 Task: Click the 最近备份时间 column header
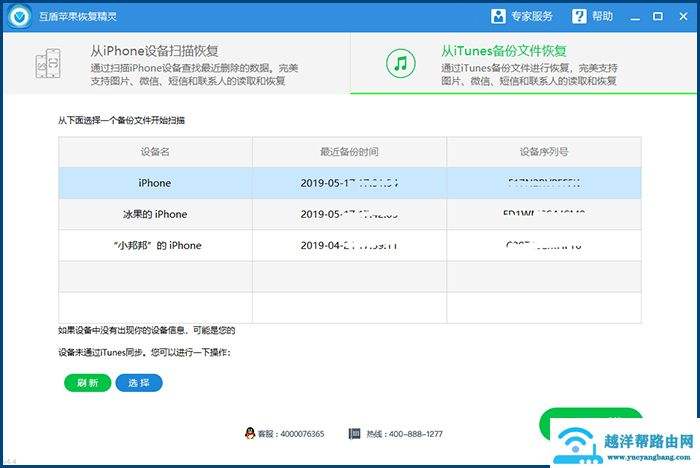tap(349, 152)
